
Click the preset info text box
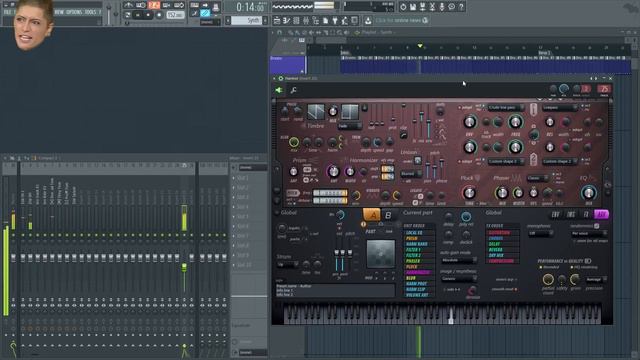(x=335, y=290)
